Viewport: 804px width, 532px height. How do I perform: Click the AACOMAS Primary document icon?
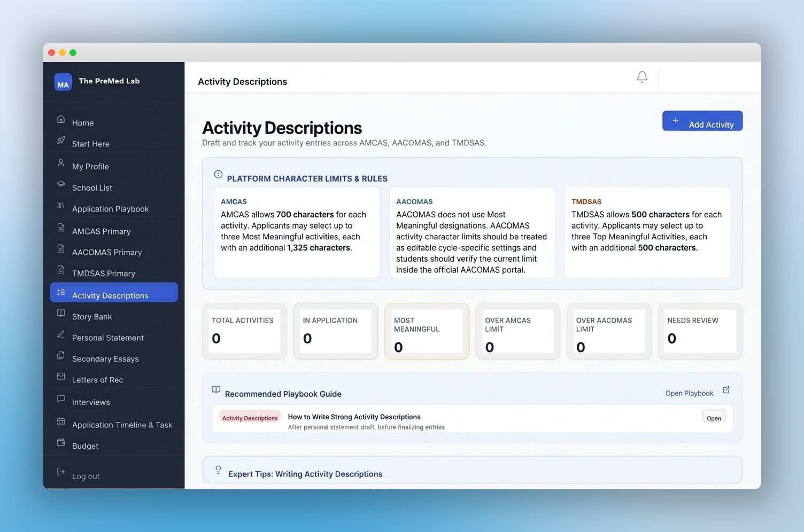(61, 249)
